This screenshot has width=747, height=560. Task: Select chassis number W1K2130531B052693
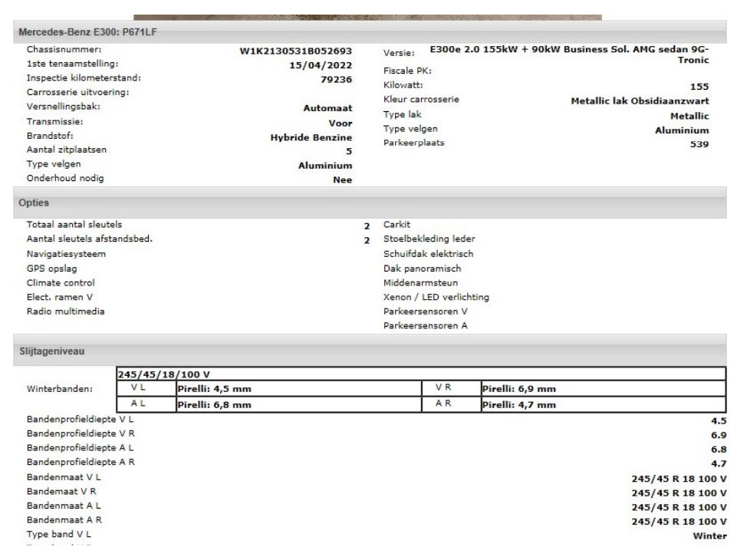296,51
